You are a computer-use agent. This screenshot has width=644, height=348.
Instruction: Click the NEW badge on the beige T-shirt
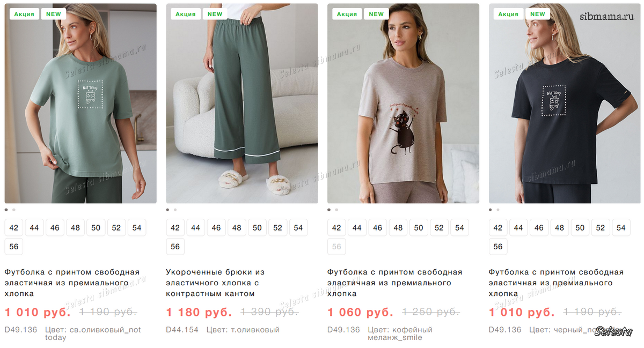[x=376, y=14]
